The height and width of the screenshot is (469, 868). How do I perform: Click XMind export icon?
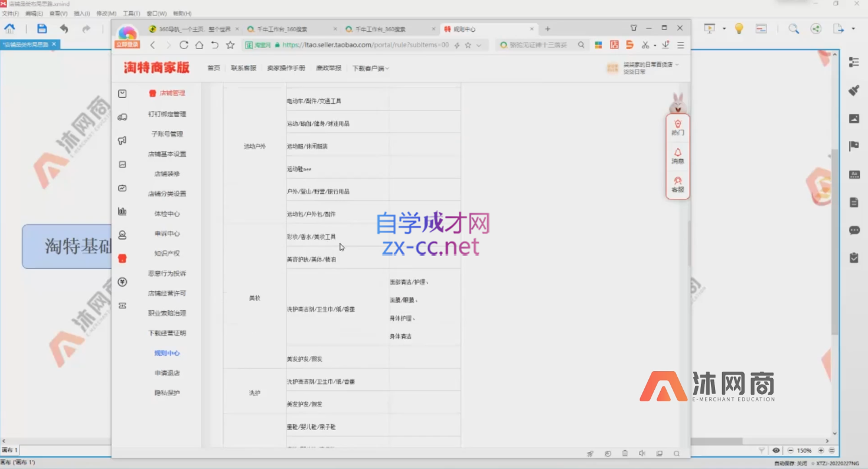pyautogui.click(x=838, y=28)
